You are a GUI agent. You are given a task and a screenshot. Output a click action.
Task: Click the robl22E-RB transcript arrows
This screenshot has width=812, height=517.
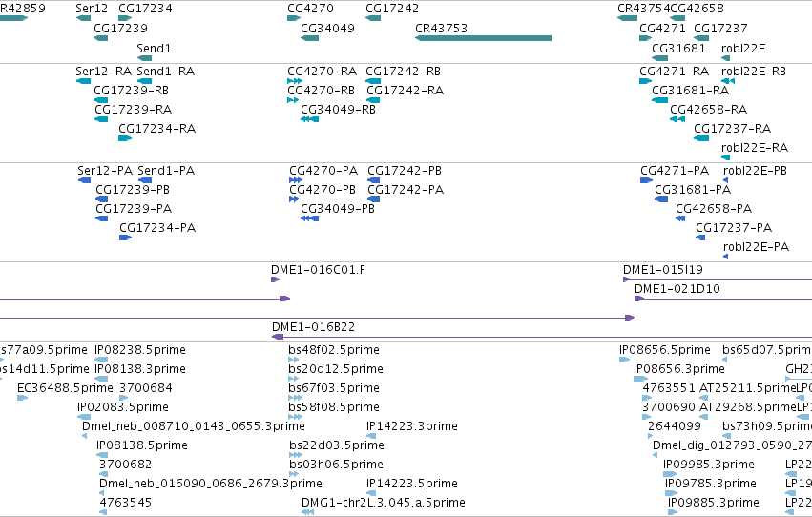click(728, 81)
